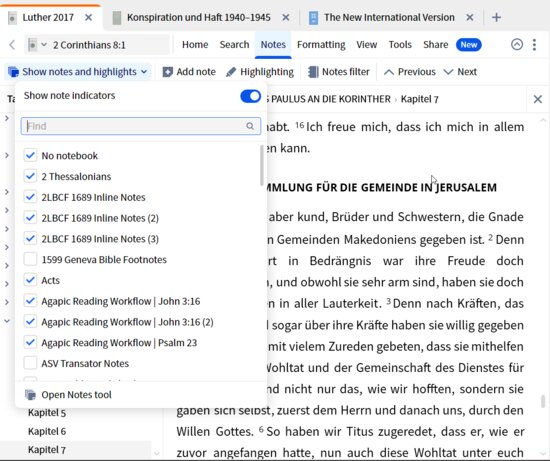Open the Formatting menu tab
550x461 pixels.
point(321,45)
